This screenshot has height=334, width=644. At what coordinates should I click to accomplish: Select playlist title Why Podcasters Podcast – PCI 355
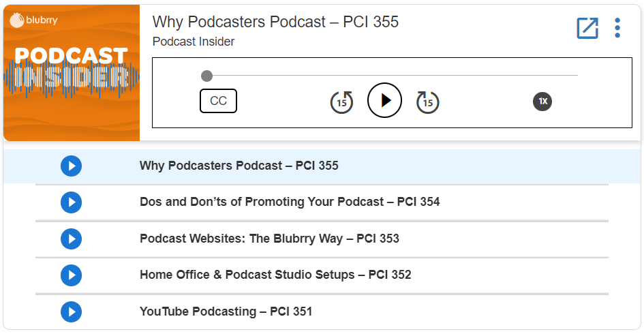pyautogui.click(x=239, y=166)
